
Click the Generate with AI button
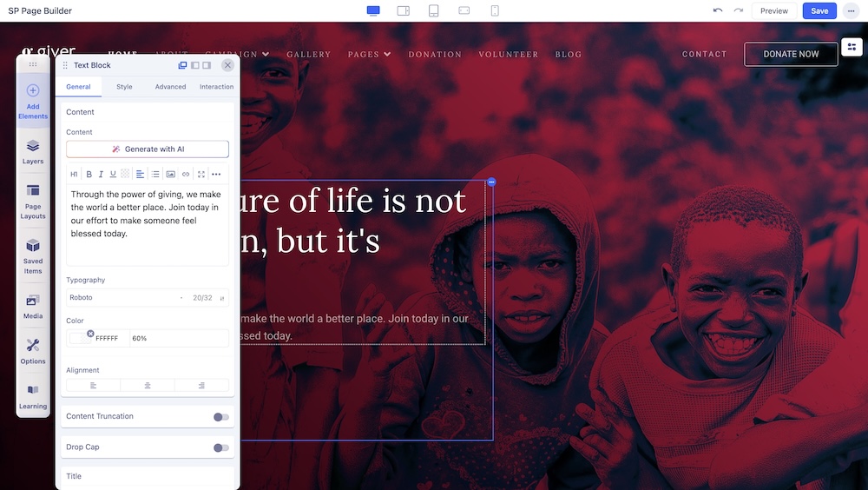[148, 149]
